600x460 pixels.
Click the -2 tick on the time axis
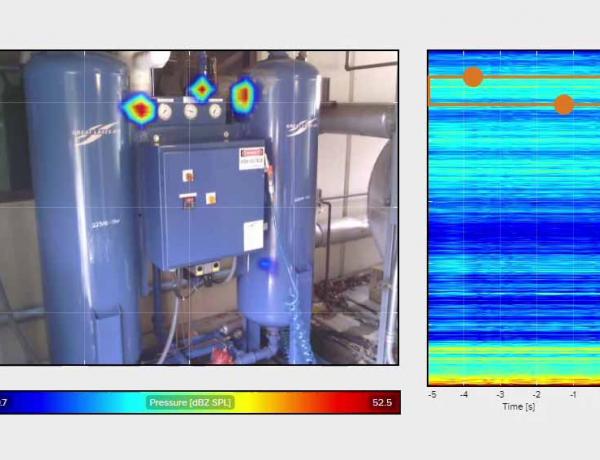click(537, 395)
